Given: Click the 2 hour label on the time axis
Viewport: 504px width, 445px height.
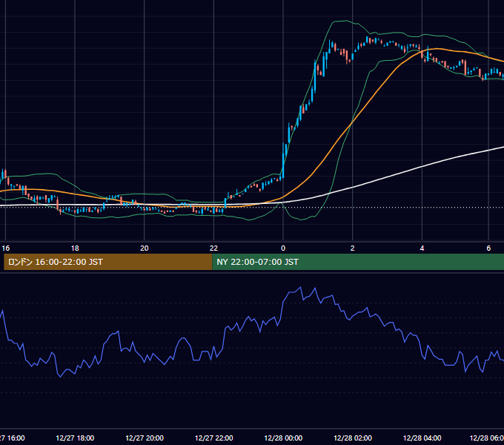Looking at the screenshot, I should point(353,248).
